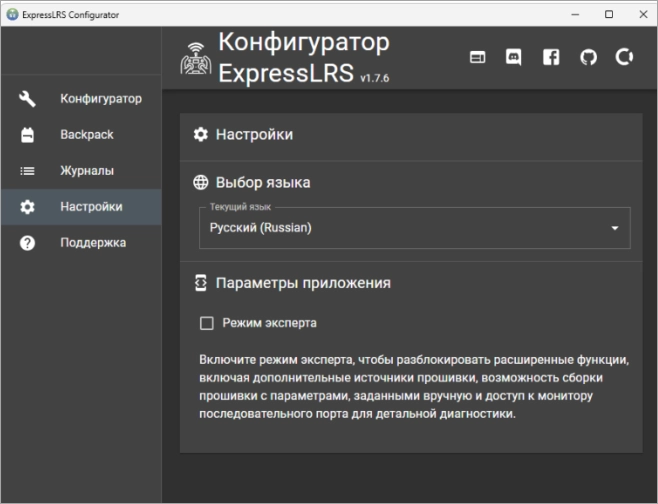658x504 pixels.
Task: Click the Параметры приложения heading
Action: click(x=303, y=283)
